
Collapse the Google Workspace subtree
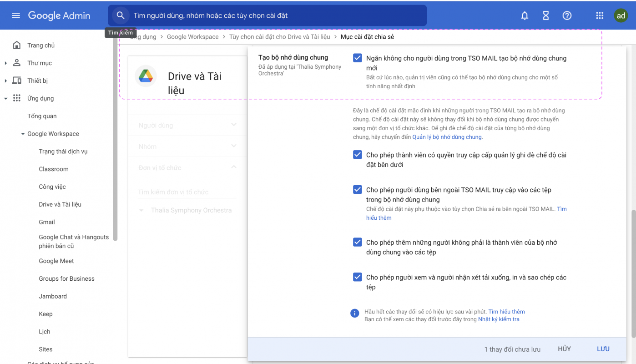23,134
